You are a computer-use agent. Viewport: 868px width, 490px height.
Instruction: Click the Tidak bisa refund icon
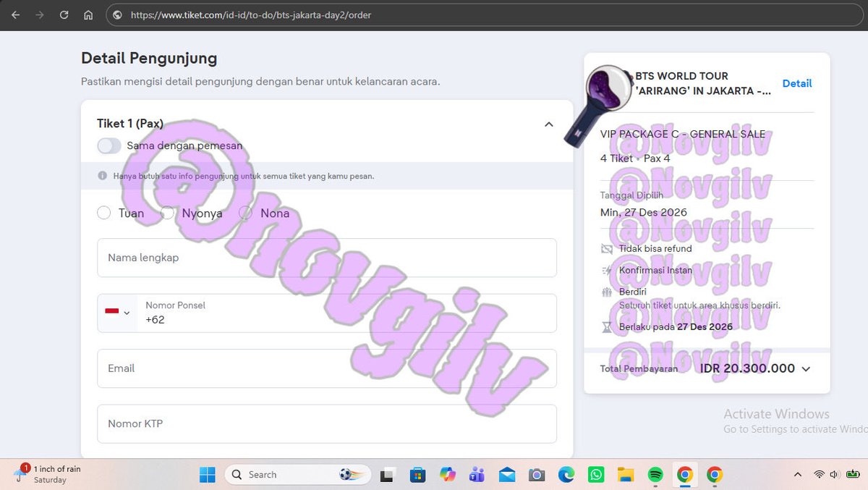click(607, 249)
